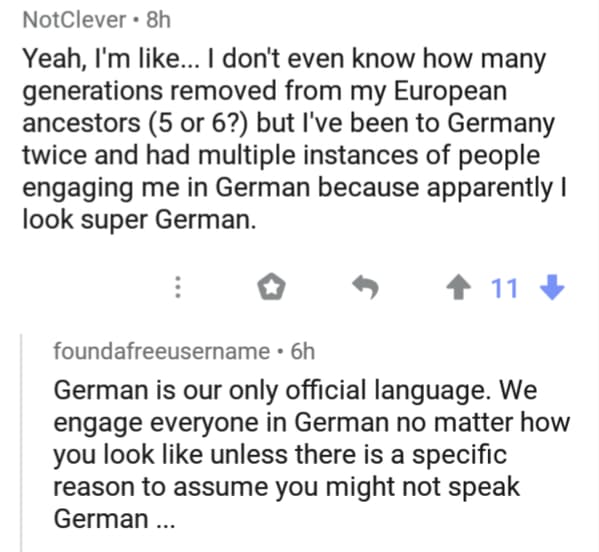599x552 pixels.
Task: Collapse the reply thread using the vertical line
Action: click(21, 442)
